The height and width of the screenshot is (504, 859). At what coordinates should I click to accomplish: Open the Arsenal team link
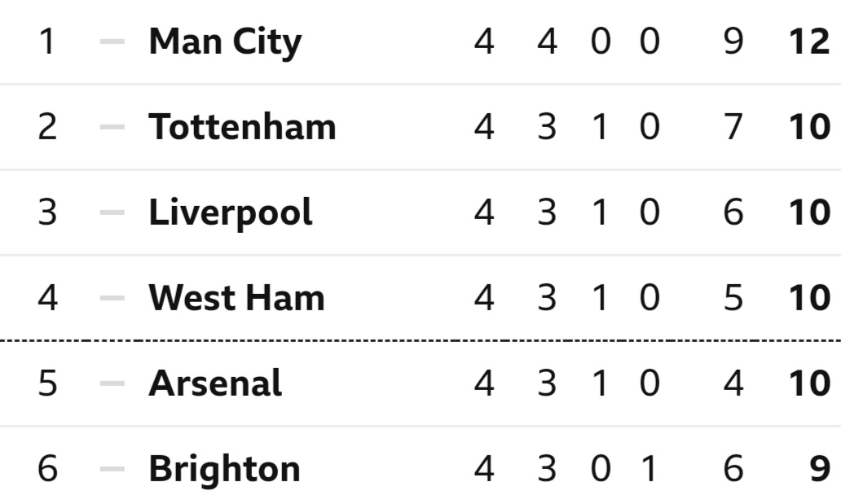(215, 383)
